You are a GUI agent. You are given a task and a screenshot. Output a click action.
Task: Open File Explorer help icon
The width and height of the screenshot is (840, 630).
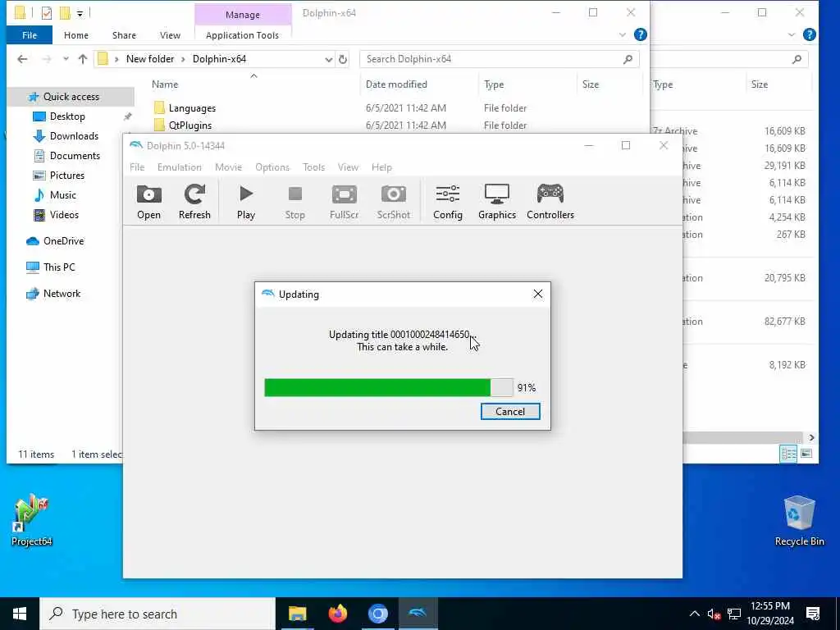[640, 34]
